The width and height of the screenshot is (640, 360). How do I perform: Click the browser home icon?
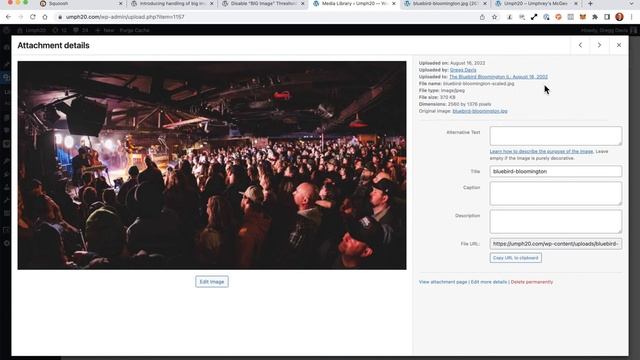click(x=45, y=17)
